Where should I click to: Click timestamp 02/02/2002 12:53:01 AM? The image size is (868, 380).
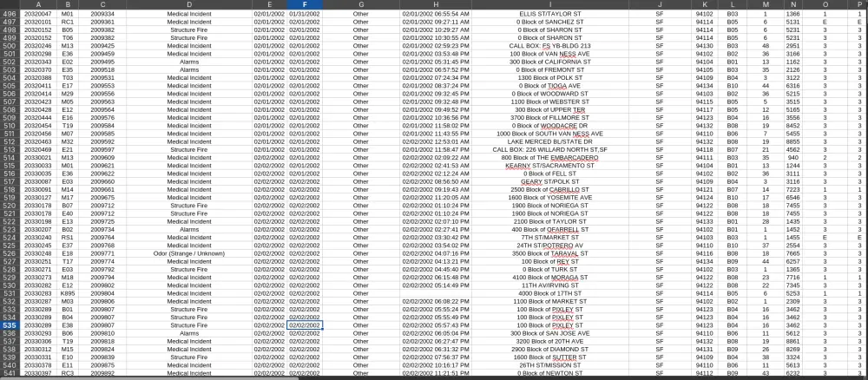pyautogui.click(x=436, y=142)
